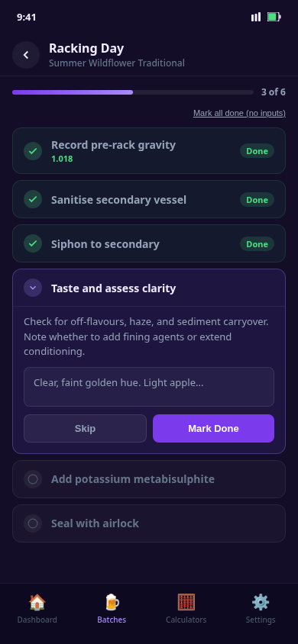The image size is (298, 644).
Task: Click the Skip button
Action: pos(85,428)
